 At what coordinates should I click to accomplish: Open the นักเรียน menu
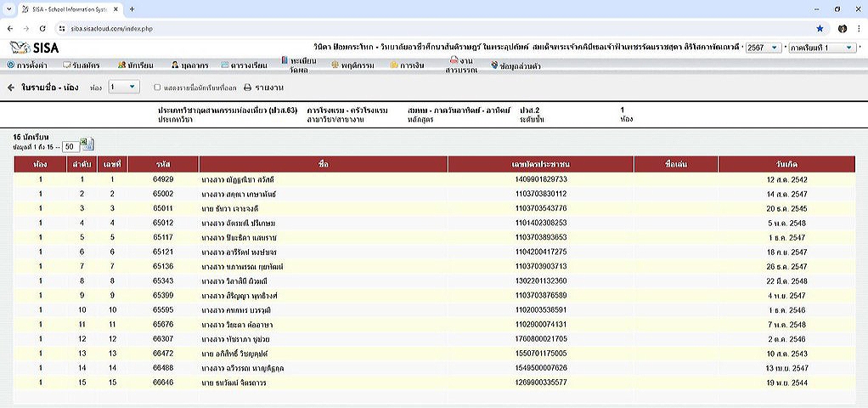coord(136,65)
